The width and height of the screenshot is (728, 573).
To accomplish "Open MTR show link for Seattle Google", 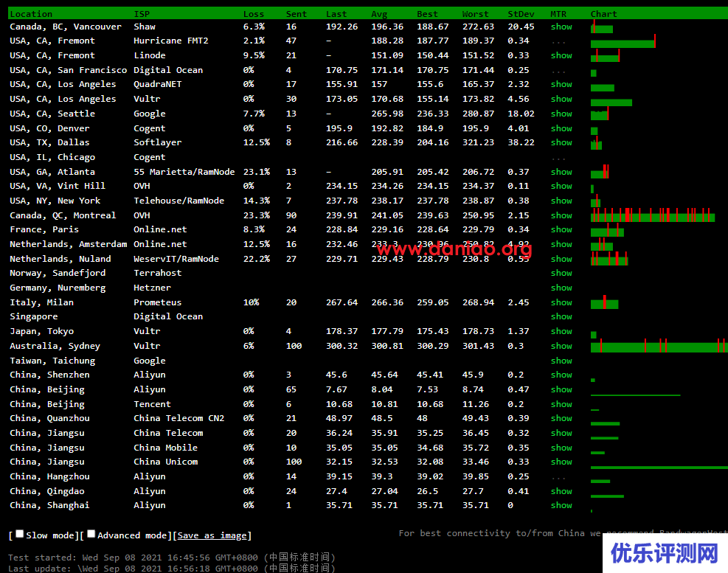I will pyautogui.click(x=561, y=114).
